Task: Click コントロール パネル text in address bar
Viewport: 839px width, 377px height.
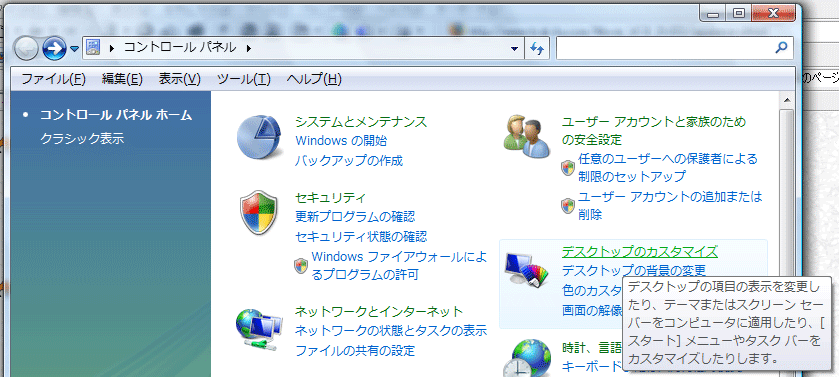Action: coord(180,48)
